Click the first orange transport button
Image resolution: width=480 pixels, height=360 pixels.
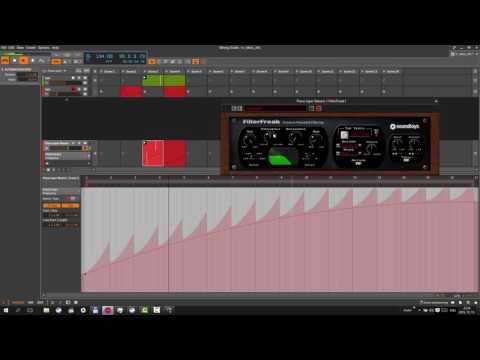(5, 60)
